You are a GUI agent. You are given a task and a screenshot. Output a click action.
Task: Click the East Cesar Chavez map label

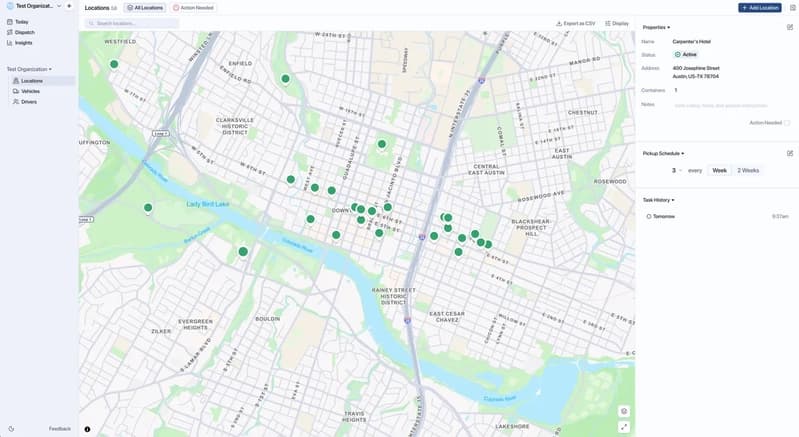[x=447, y=317]
